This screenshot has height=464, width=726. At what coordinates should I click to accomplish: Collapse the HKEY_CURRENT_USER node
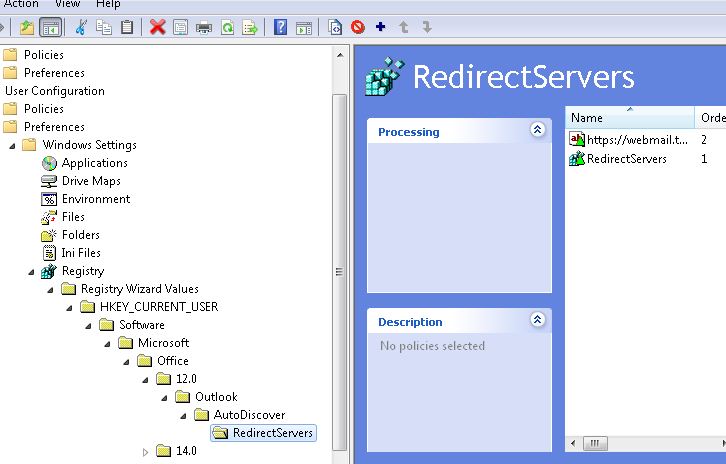69,308
